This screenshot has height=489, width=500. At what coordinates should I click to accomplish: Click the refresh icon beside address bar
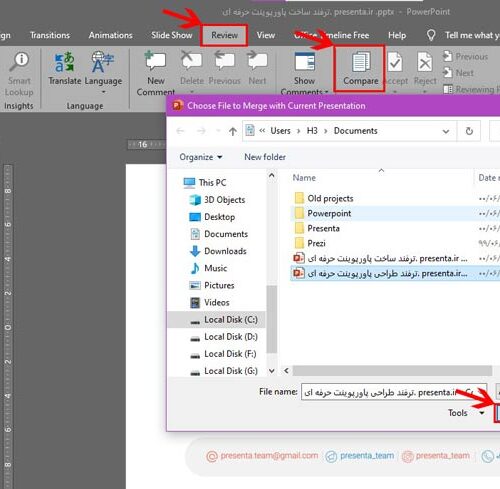click(469, 131)
